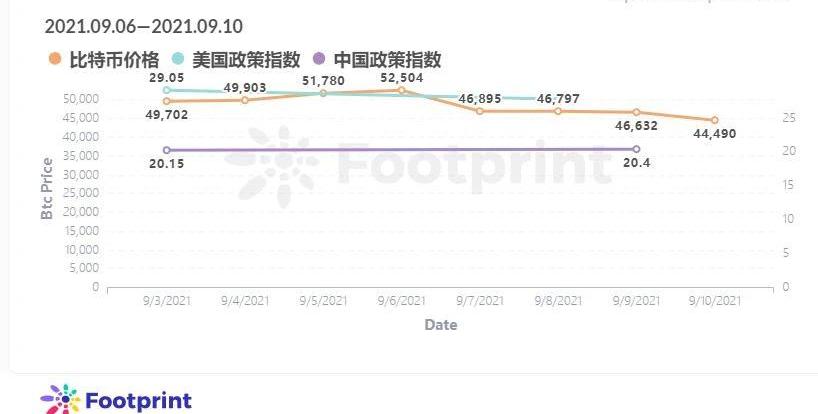Click the 29.05 US policy index point

[166, 90]
